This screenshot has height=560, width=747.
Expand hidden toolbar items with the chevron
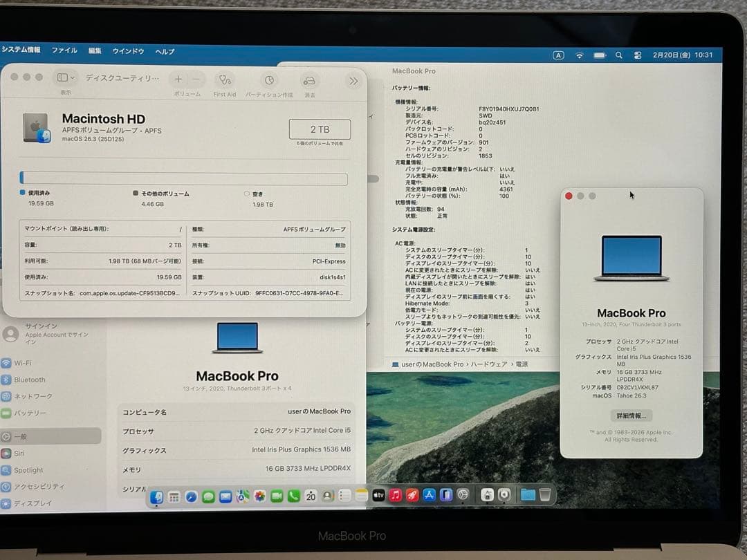point(354,80)
